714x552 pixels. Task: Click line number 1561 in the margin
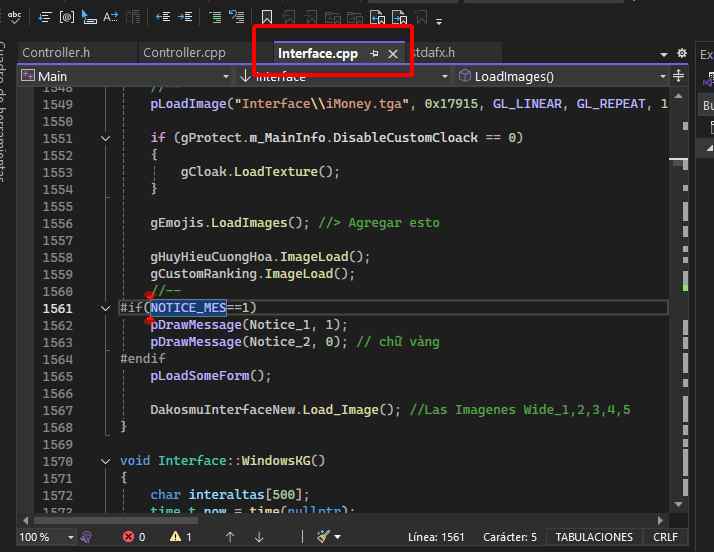(57, 309)
